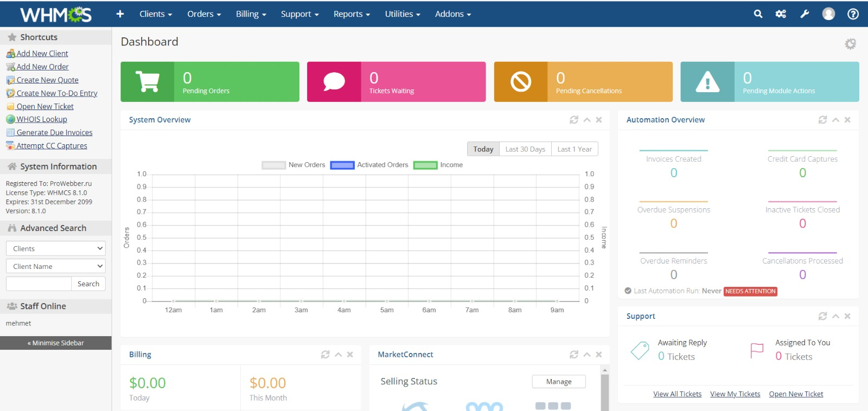Collapse the Support widget with chevron

[x=835, y=316]
